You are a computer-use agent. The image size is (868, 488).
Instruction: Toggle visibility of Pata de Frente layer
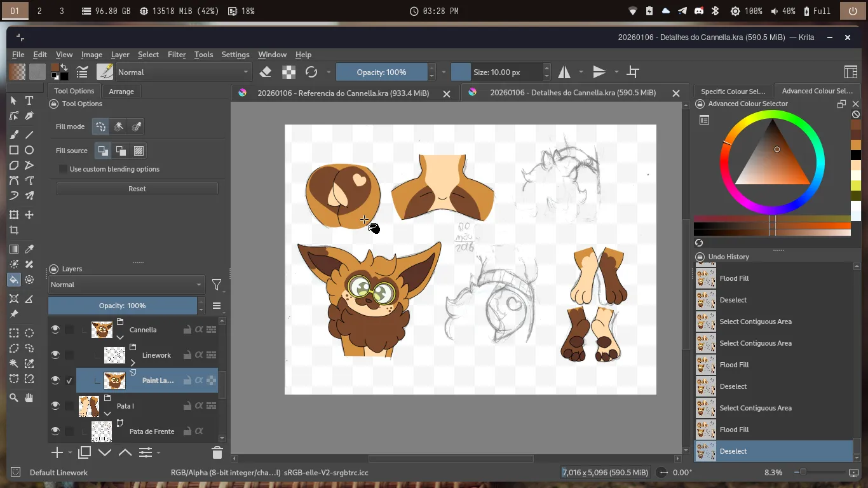(55, 431)
